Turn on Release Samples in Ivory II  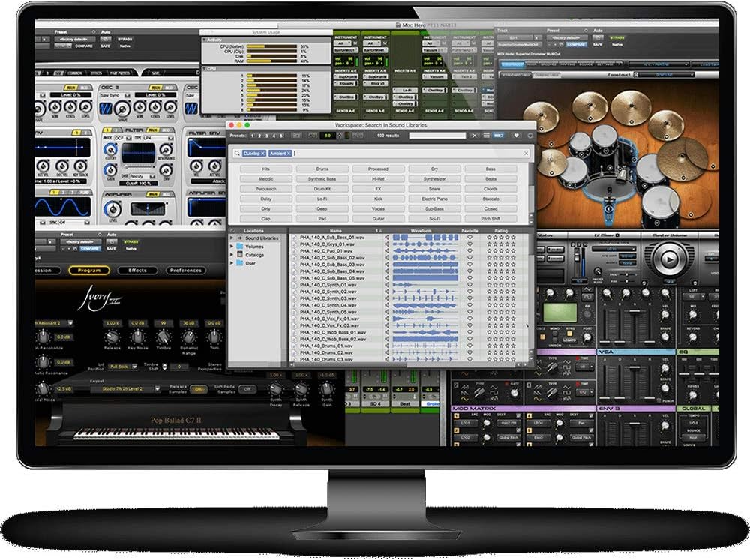pos(199,389)
